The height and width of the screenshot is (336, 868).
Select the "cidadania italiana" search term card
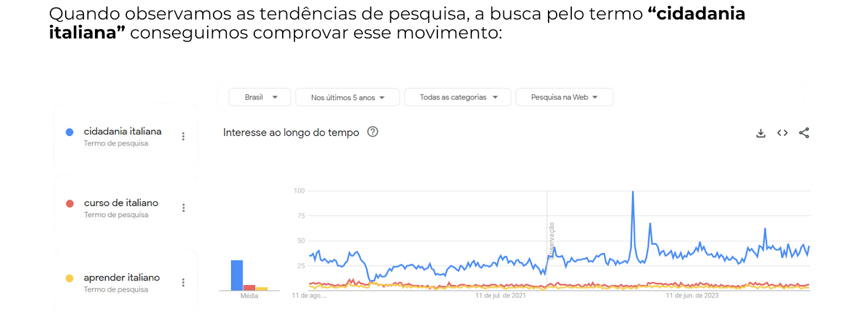point(123,136)
